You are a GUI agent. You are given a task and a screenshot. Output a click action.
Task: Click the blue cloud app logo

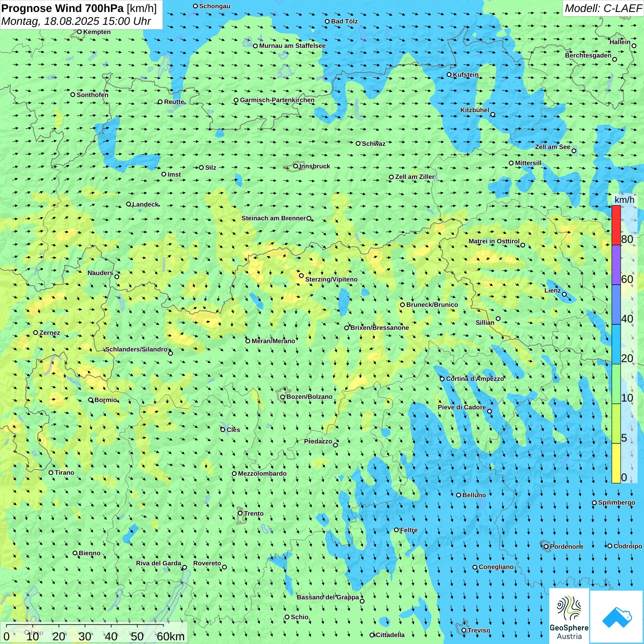(617, 617)
